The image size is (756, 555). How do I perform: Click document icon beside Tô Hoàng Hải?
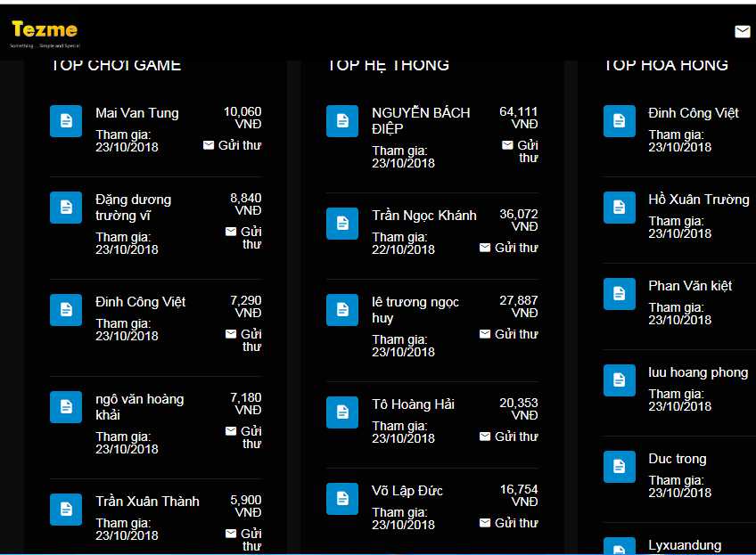click(342, 412)
